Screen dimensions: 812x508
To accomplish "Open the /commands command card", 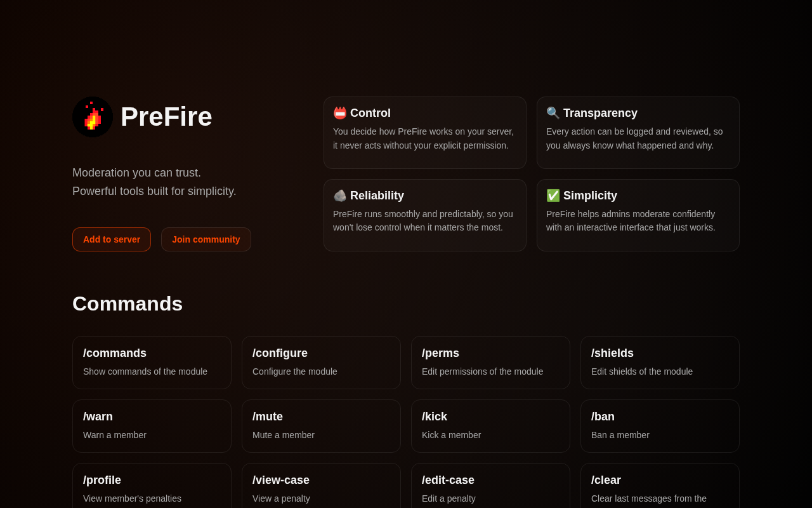I will [152, 363].
